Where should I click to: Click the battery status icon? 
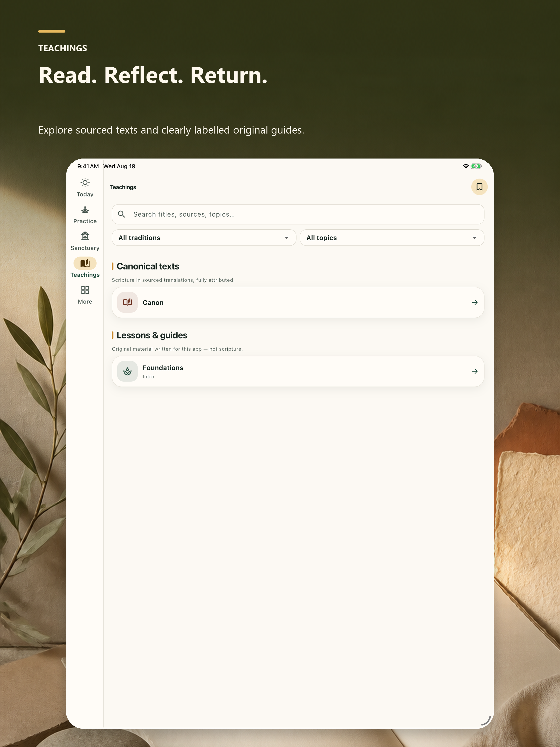click(x=476, y=166)
